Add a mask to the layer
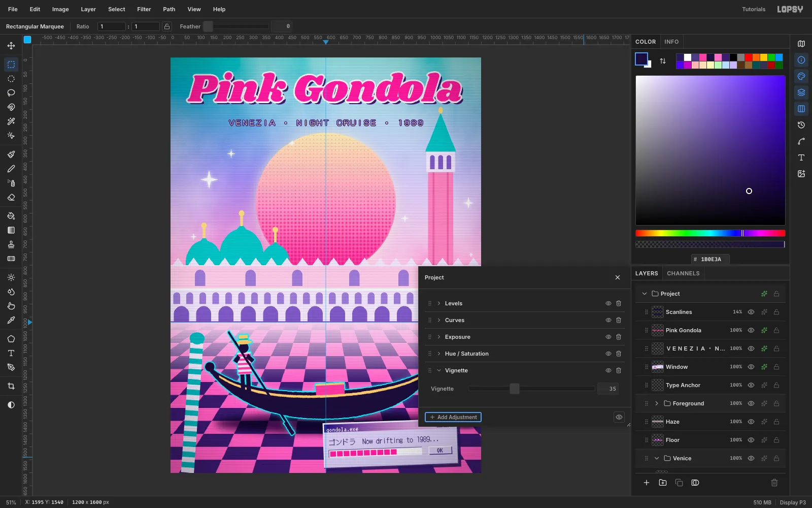812x508 pixels. 695,483
